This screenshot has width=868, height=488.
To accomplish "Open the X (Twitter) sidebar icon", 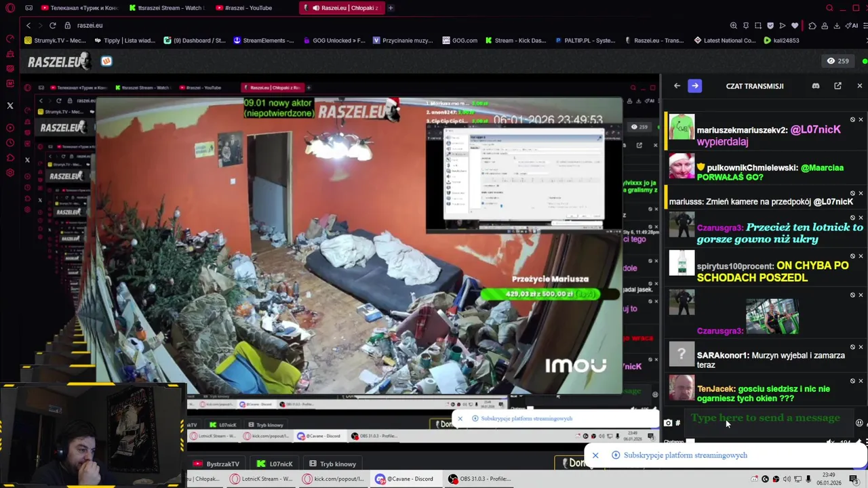I will pos(10,106).
